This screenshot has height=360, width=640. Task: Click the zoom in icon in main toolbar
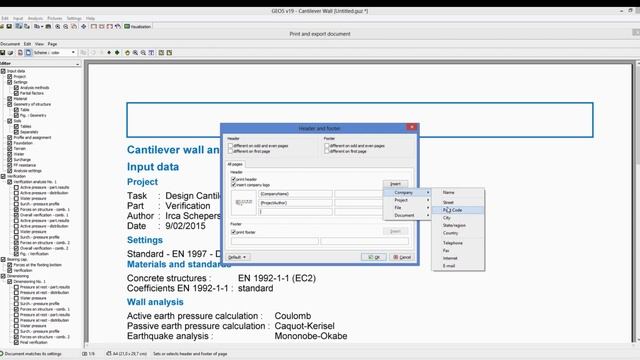tap(58, 26)
